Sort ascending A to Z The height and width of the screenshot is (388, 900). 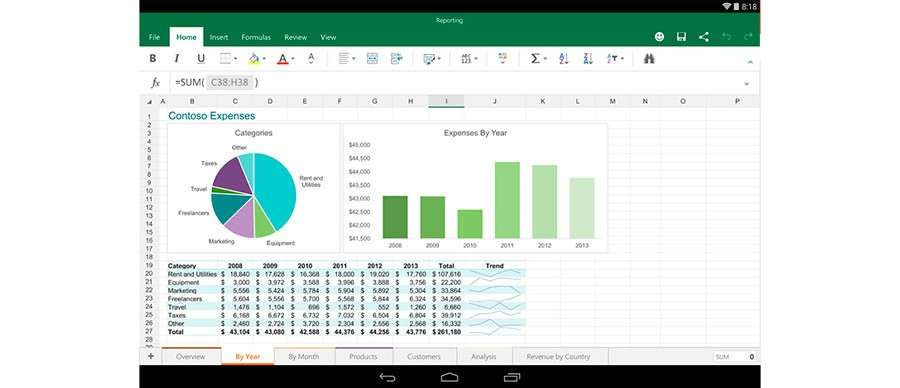(564, 59)
